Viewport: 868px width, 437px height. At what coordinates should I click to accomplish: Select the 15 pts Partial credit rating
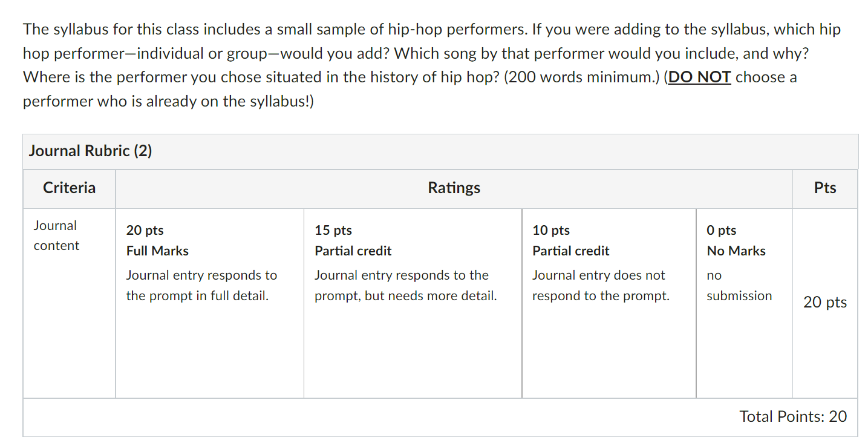413,303
